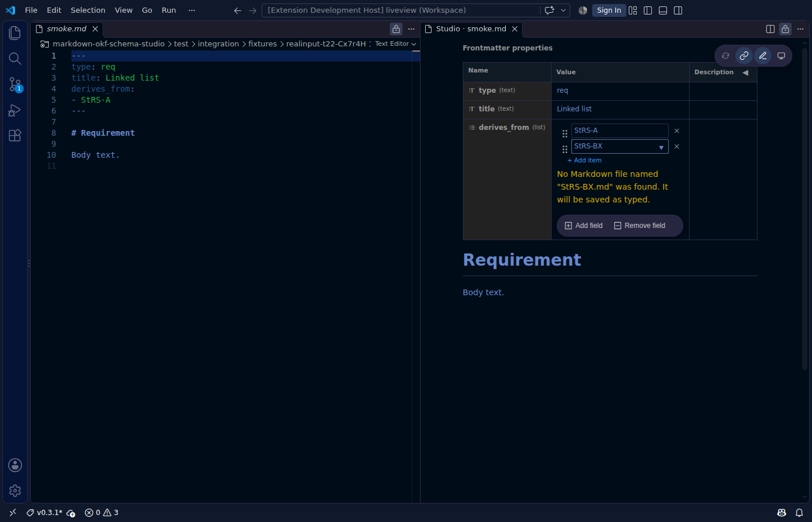Split the Studio editor to the right
The width and height of the screenshot is (812, 522).
[x=770, y=29]
